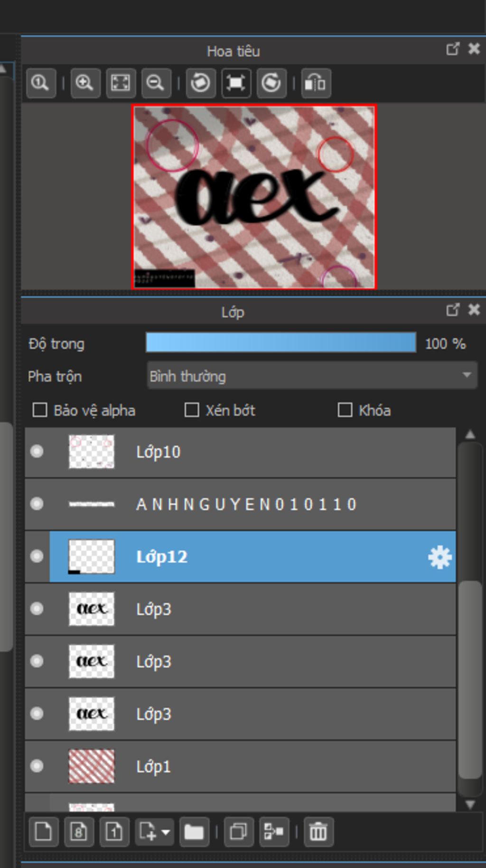The width and height of the screenshot is (486, 868).
Task: Adjust the Độ trong opacity slider
Action: click(x=281, y=343)
